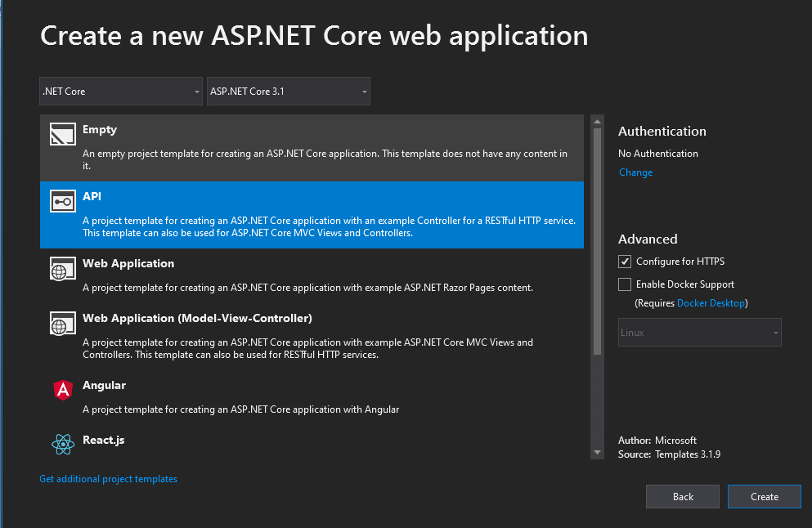This screenshot has height=528, width=812.
Task: Click the template list scroll down arrow
Action: click(x=597, y=453)
